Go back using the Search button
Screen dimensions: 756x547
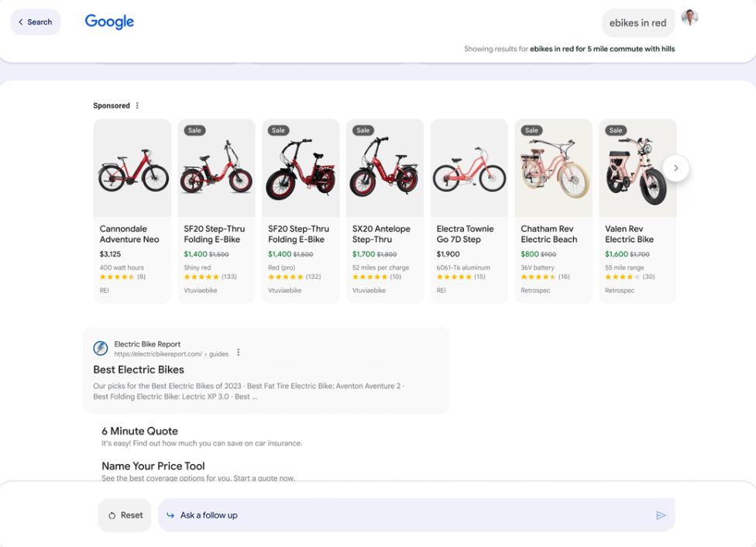(35, 22)
